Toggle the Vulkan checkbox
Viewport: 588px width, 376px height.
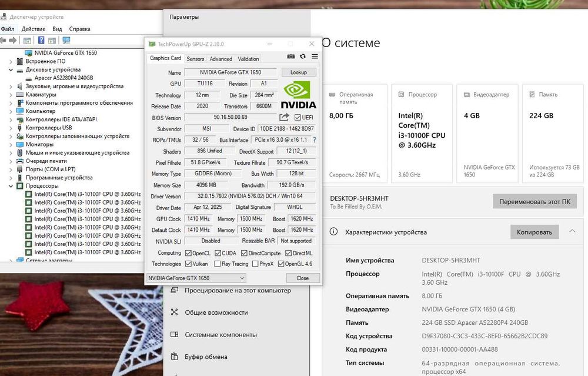(189, 264)
